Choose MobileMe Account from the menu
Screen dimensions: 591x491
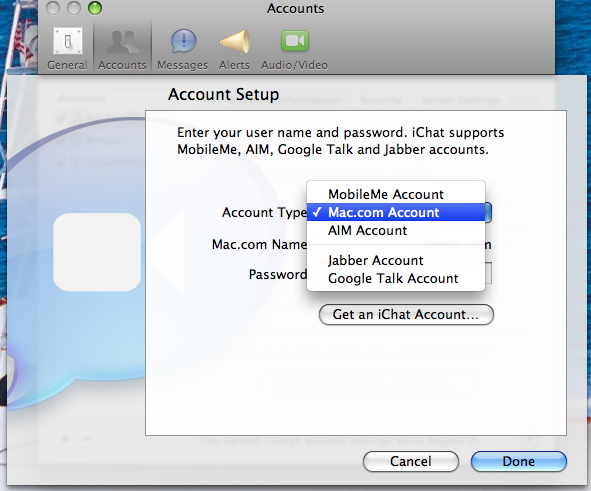coord(396,194)
